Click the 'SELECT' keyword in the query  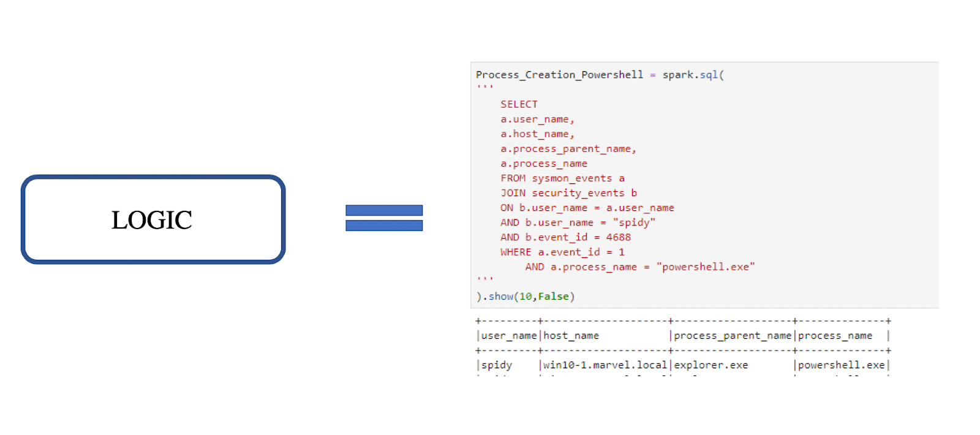(519, 104)
